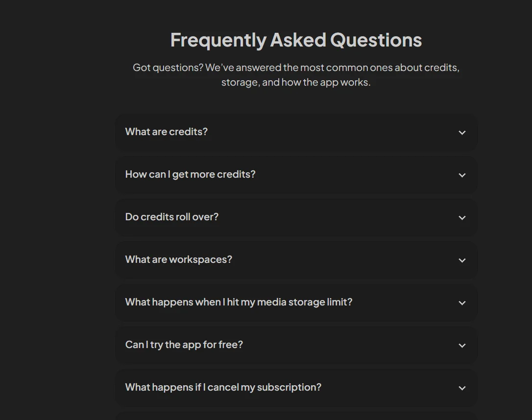Expand "What are workspaces?" using its chevron
This screenshot has width=532, height=420.
[x=462, y=260]
